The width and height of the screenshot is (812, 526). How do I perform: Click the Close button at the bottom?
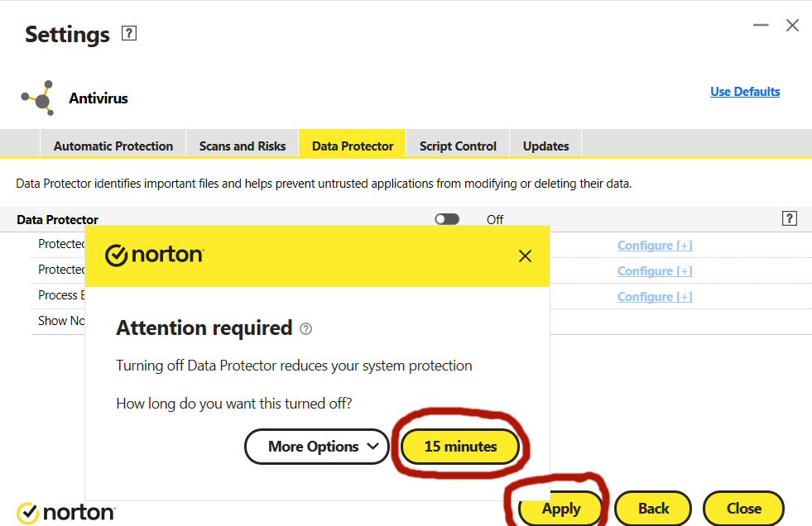coord(743,509)
